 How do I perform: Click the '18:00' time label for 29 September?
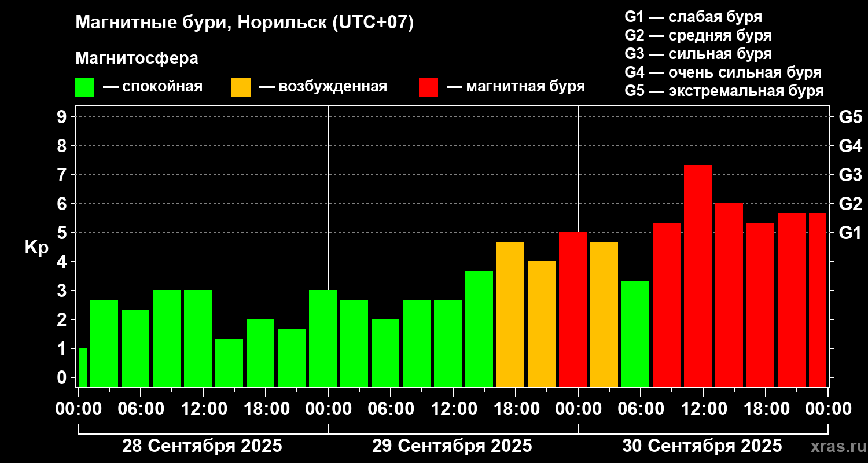click(x=516, y=409)
